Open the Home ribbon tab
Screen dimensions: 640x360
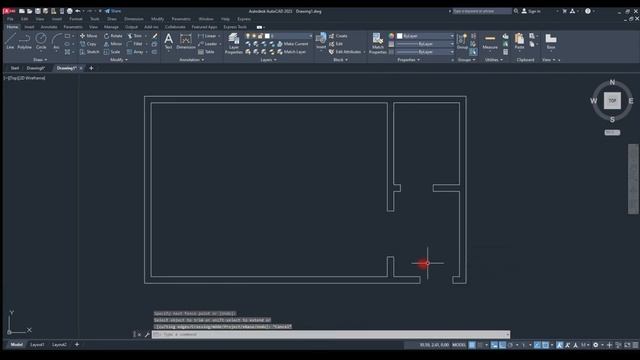pos(12,27)
